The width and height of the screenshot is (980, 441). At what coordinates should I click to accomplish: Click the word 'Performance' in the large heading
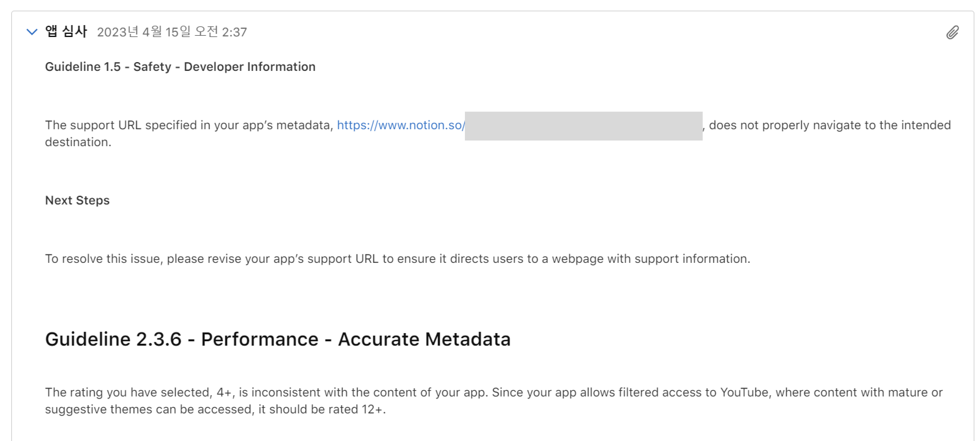[259, 339]
